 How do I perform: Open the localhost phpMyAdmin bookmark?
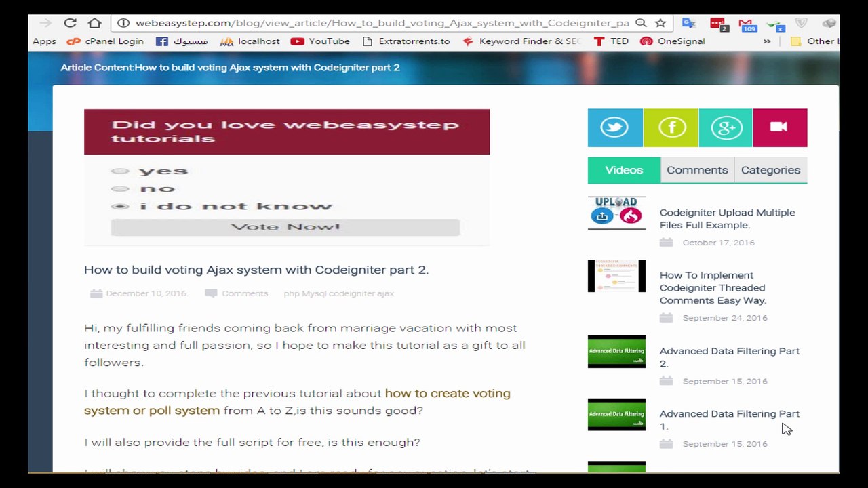click(250, 41)
